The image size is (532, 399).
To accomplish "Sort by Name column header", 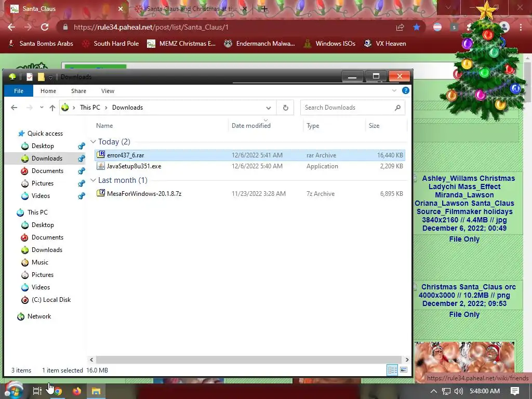I will [104, 126].
